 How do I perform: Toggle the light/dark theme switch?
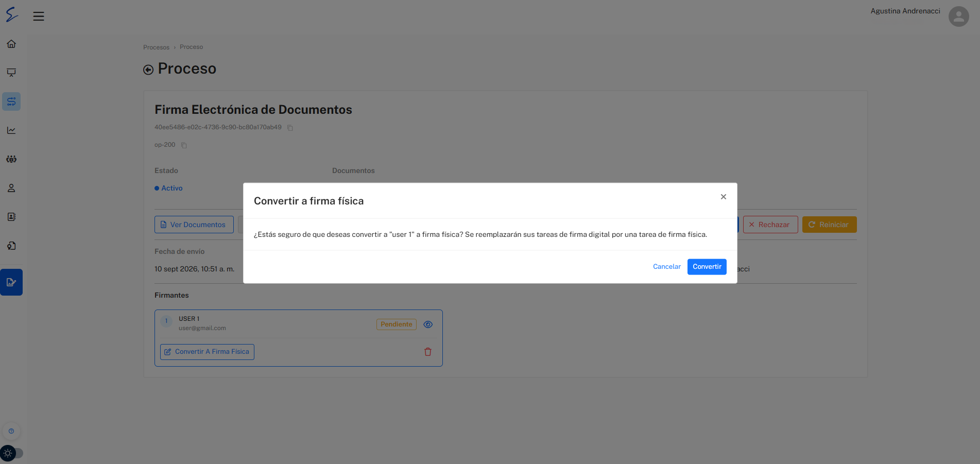coord(11,453)
